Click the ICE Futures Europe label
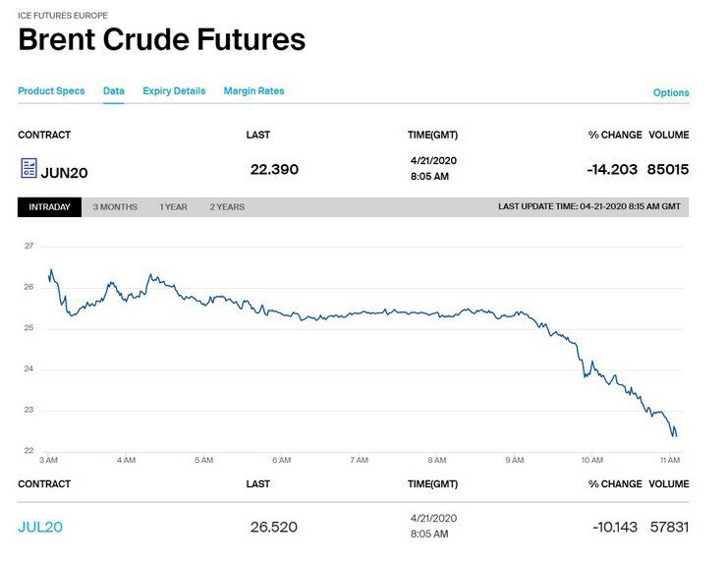Image resolution: width=728 pixels, height=563 pixels. click(63, 16)
